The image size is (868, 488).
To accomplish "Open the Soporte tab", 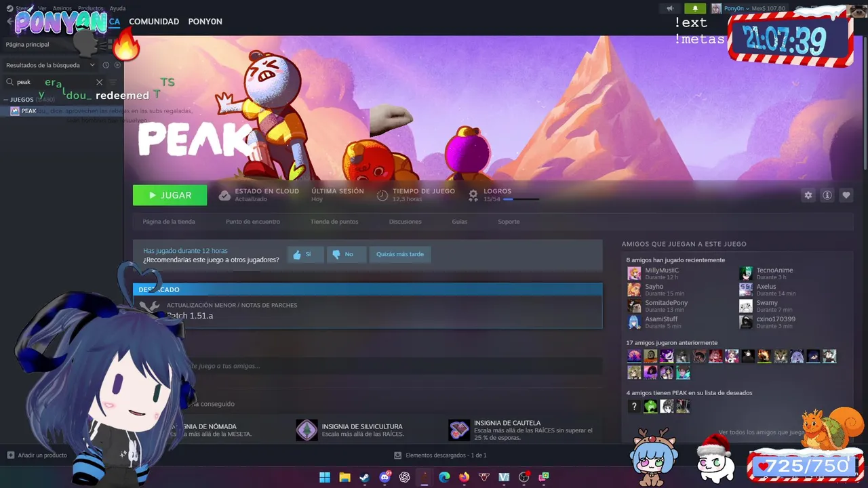I will 509,222.
